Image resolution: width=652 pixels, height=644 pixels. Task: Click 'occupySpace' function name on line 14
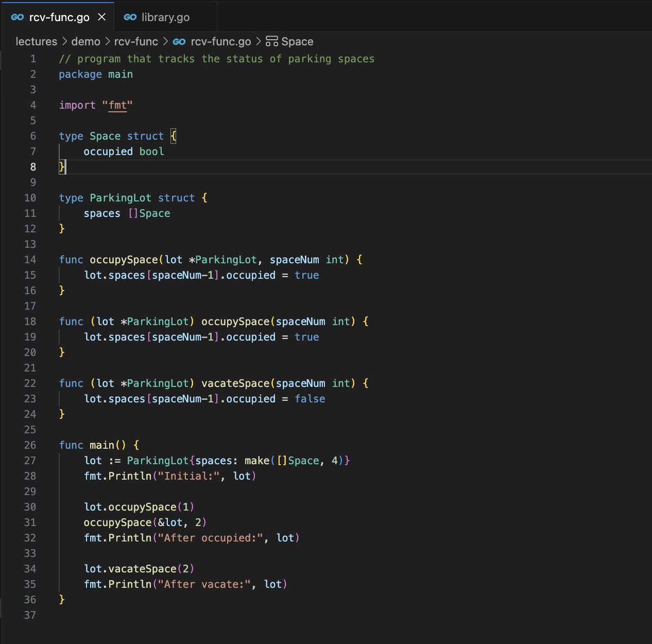(x=124, y=260)
